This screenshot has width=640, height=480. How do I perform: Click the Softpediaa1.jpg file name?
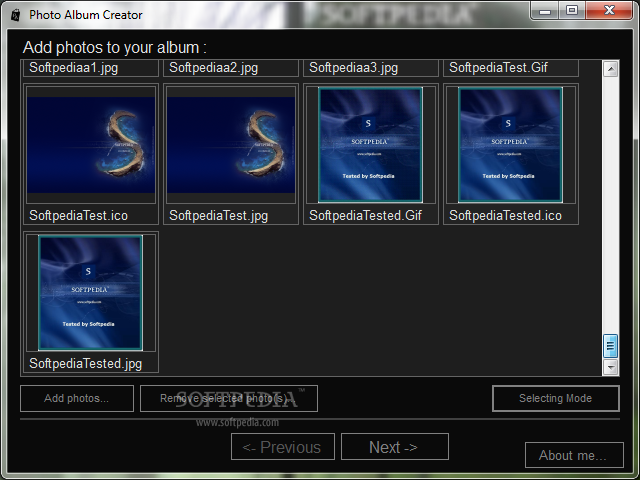[x=73, y=68]
